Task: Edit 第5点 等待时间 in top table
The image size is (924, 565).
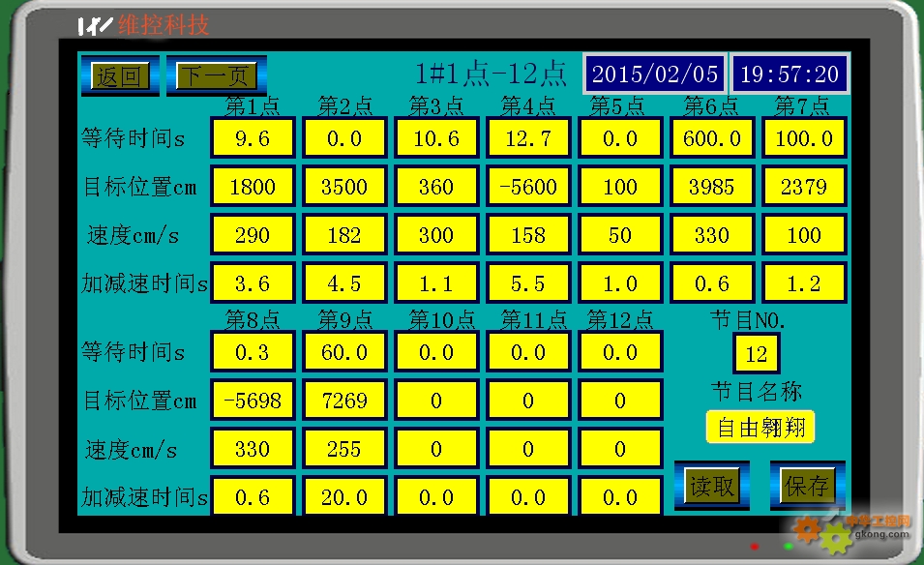Action: click(x=620, y=137)
